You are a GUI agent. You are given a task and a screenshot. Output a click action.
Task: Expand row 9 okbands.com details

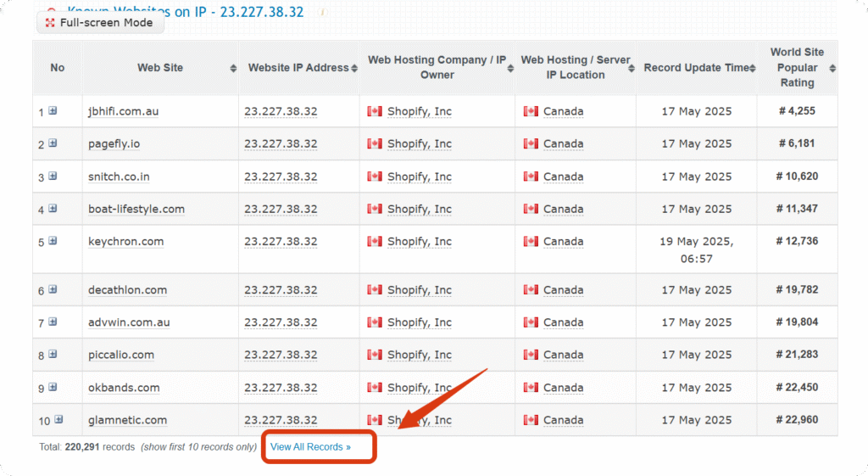click(x=53, y=387)
